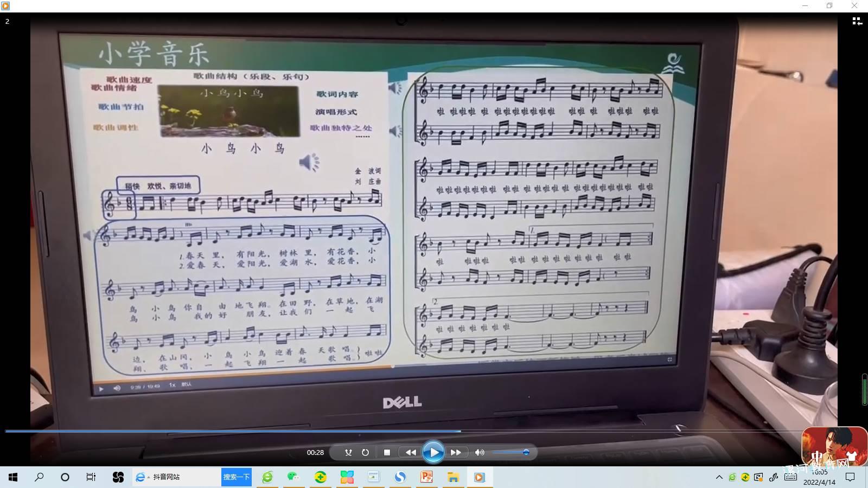This screenshot has width=868, height=488.
Task: Click the Stop playback button
Action: 387,452
